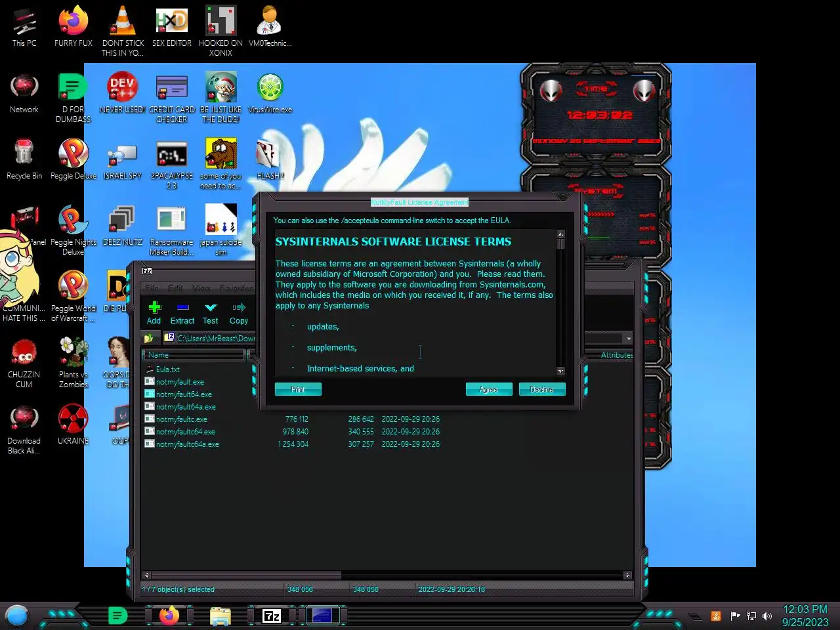
Task: Select the CREDIT CARD CHECKER icon
Action: tap(172, 98)
